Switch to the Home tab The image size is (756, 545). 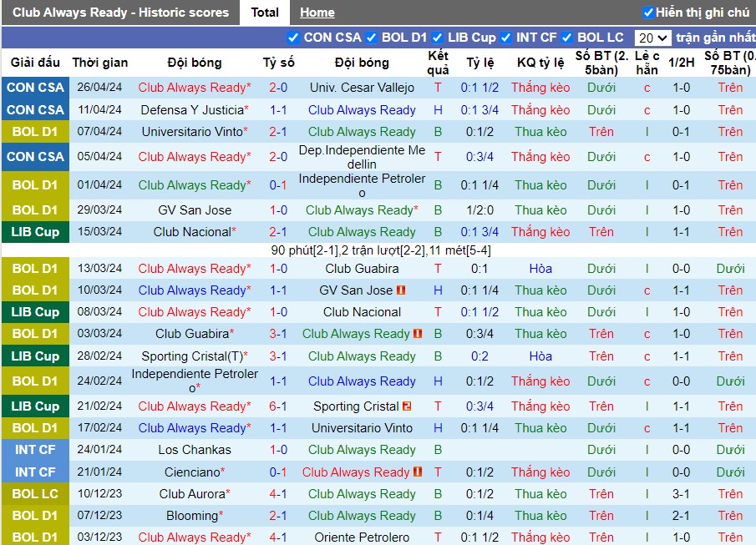pos(317,13)
